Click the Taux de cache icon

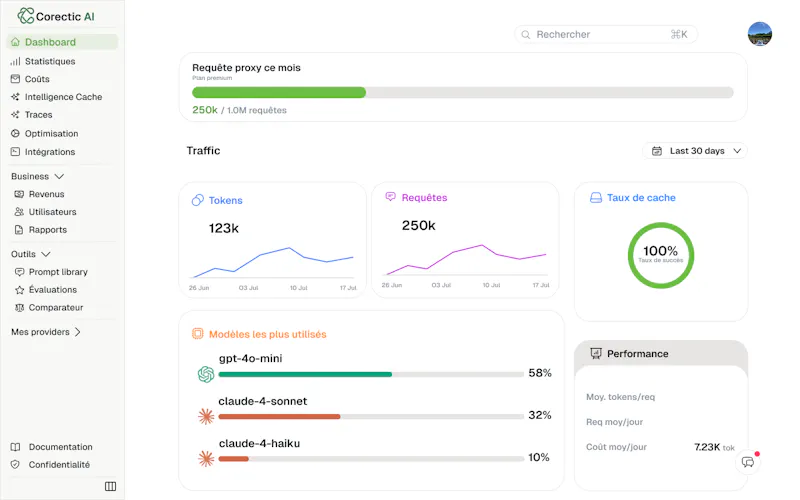(595, 197)
